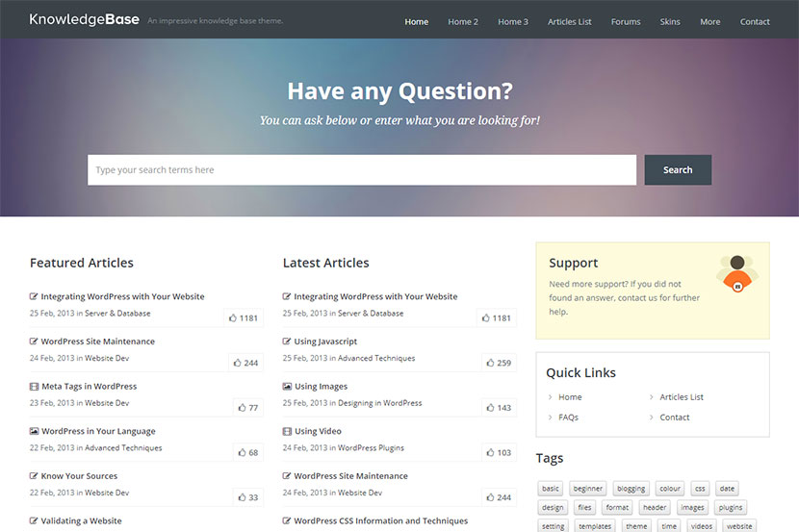Open the Featured Integrating WordPress with Your Website article

tap(122, 296)
